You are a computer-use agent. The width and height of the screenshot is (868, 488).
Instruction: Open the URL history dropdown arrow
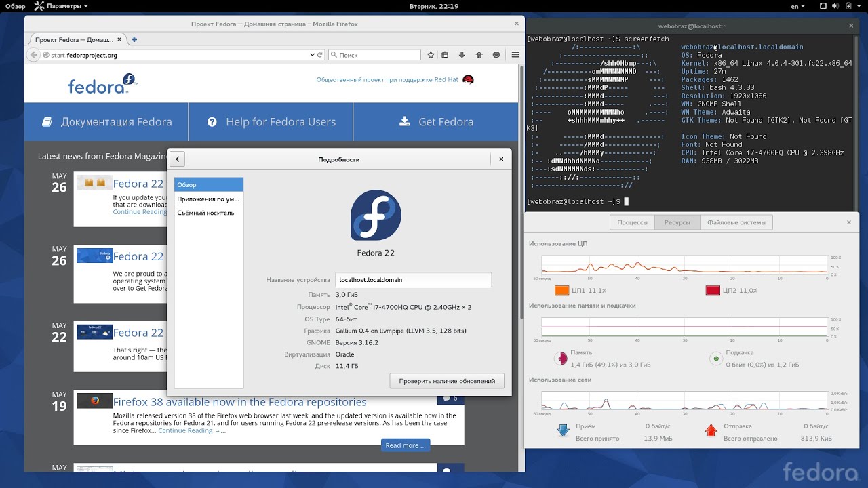click(313, 55)
